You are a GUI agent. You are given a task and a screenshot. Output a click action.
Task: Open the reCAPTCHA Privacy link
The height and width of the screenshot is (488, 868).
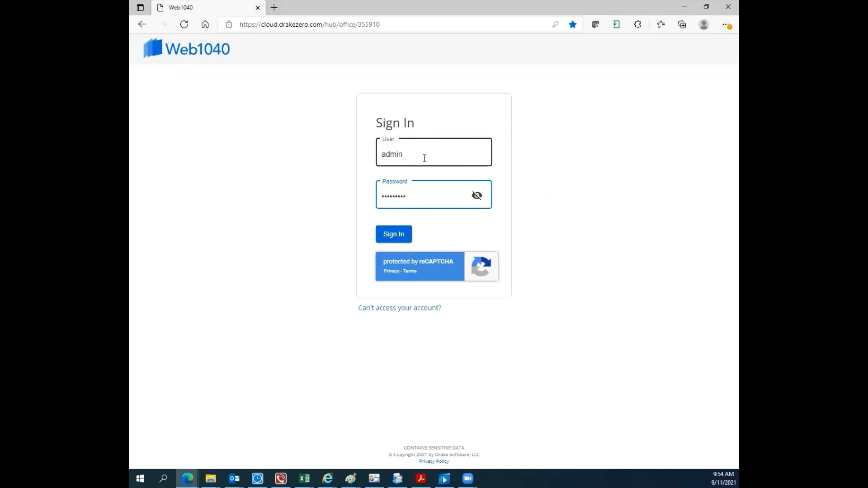point(391,271)
